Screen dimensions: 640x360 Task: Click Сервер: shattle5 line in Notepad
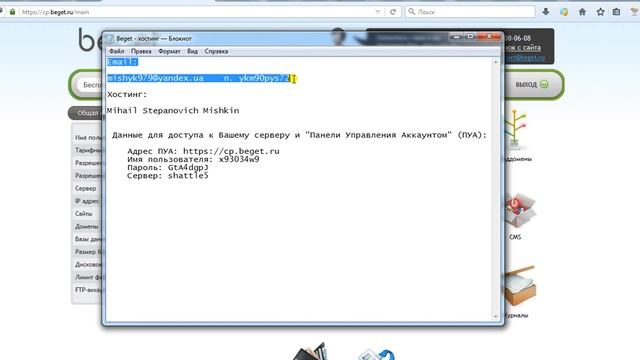(168, 176)
